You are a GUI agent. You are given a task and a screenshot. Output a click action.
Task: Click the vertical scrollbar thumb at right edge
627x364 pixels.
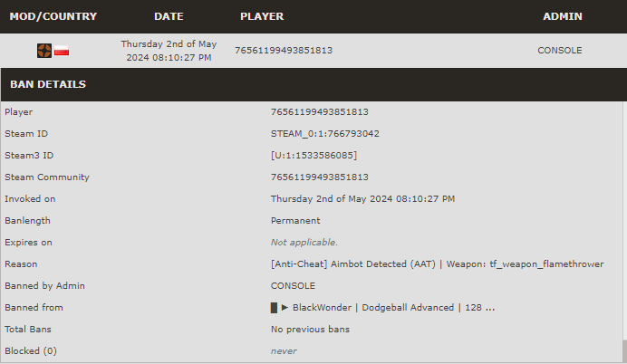[x=624, y=350]
